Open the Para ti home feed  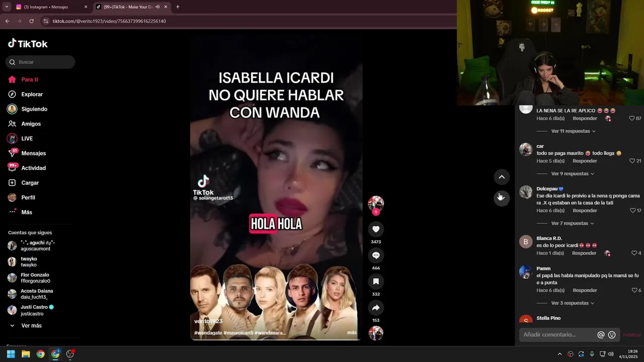(23, 79)
